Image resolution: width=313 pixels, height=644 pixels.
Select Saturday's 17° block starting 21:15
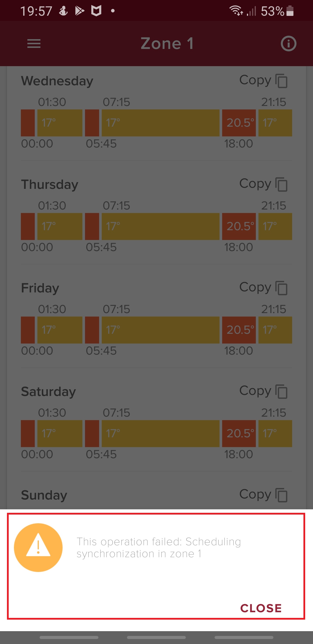coord(275,433)
